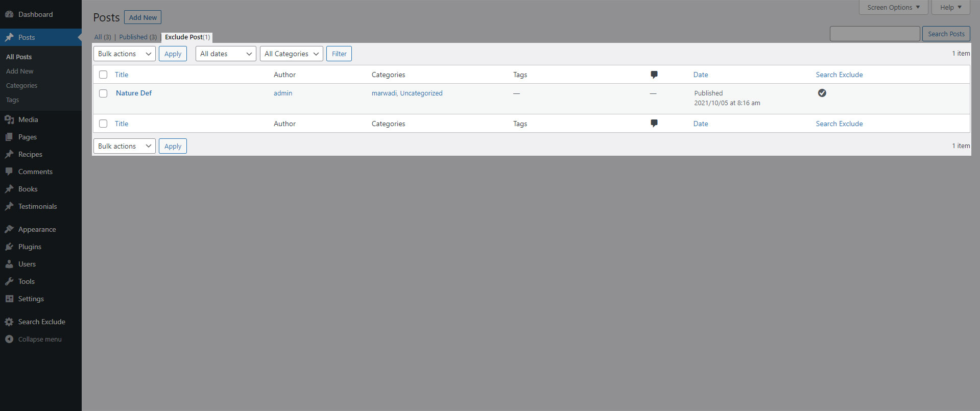Click the Search Posts button
980x411 pixels.
click(x=946, y=34)
